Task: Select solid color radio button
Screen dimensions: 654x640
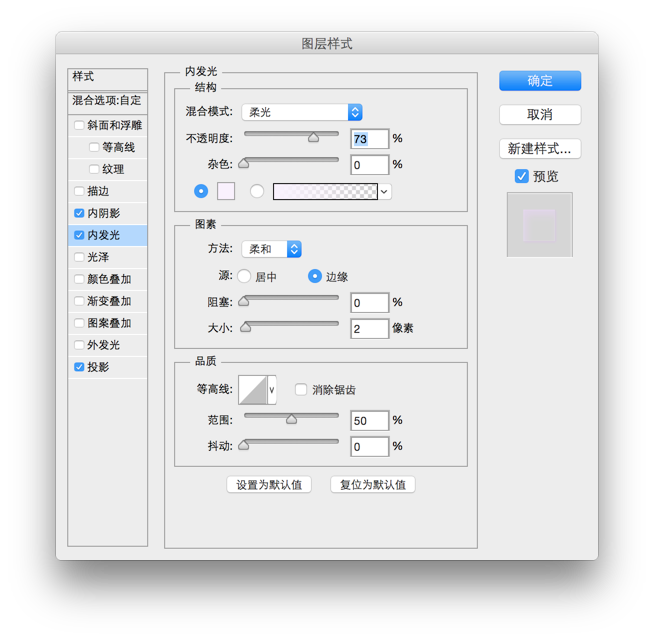Action: 201,191
